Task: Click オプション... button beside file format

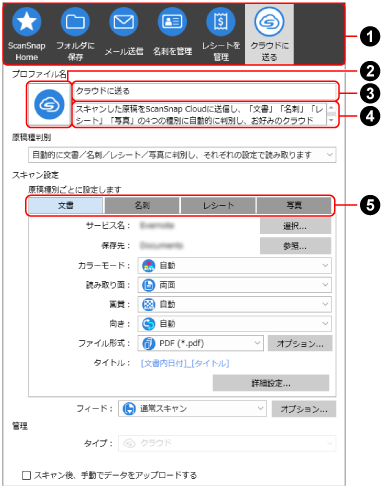Action: 300,343
